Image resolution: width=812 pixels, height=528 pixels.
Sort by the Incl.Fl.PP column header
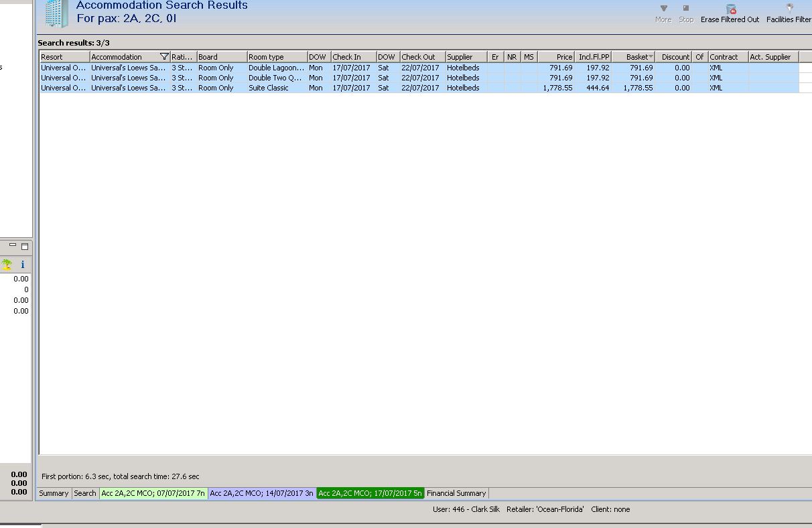point(593,57)
